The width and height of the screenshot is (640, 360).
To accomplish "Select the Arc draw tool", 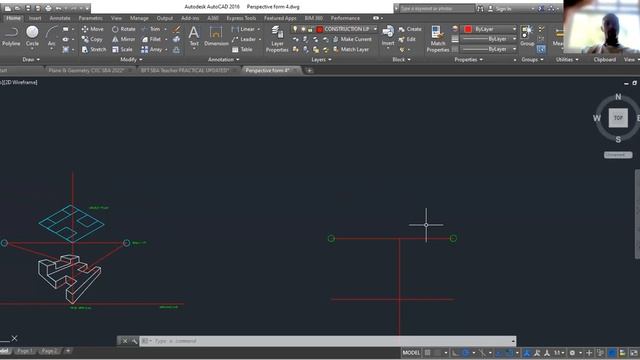I will pos(51,36).
